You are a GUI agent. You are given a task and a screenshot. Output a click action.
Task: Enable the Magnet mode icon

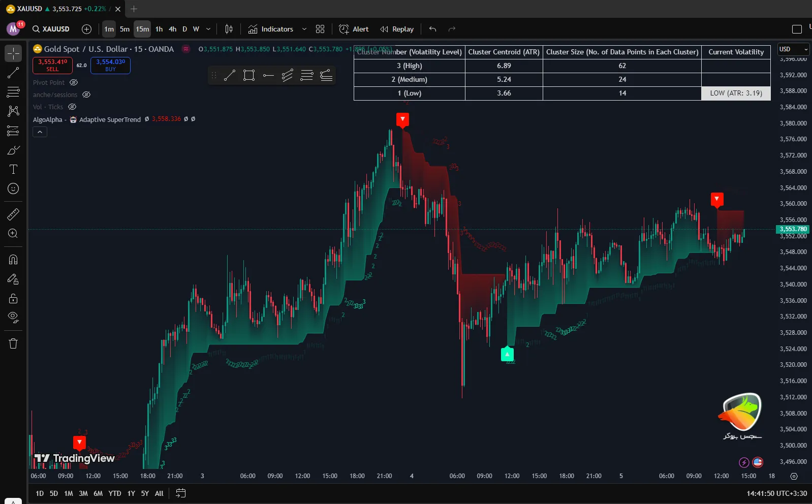13,260
